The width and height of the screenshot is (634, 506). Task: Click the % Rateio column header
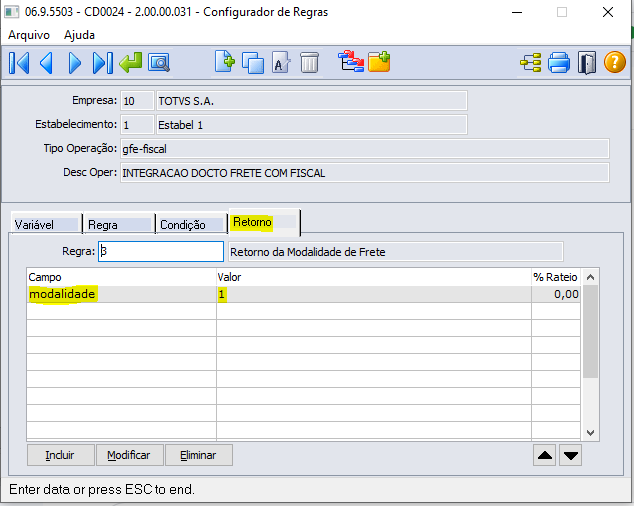556,277
